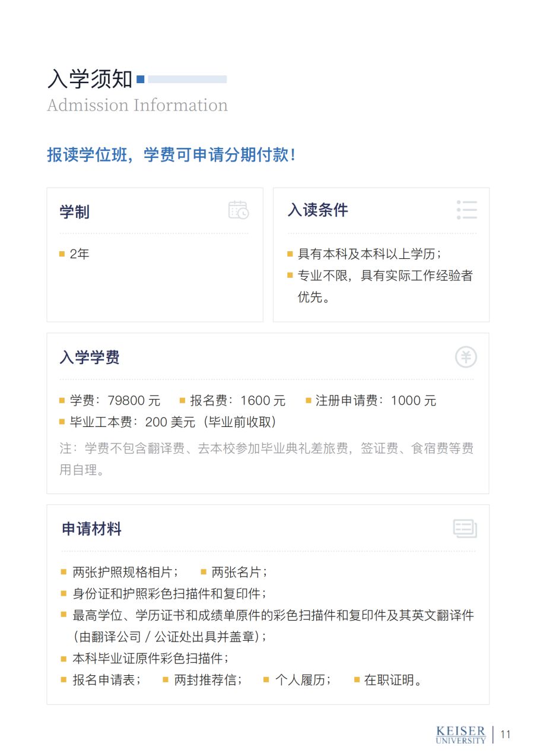
Task: Click the 入读条件 section heading
Action: (318, 210)
